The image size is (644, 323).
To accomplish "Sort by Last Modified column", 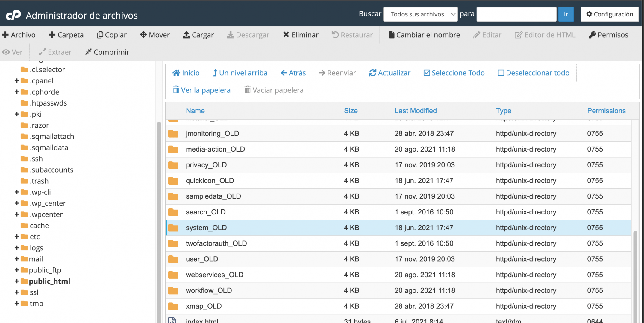I will pyautogui.click(x=416, y=111).
